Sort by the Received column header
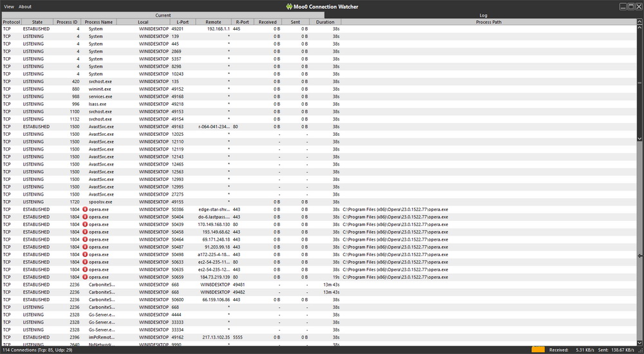Viewport: 644px width, 354px height. pyautogui.click(x=268, y=22)
